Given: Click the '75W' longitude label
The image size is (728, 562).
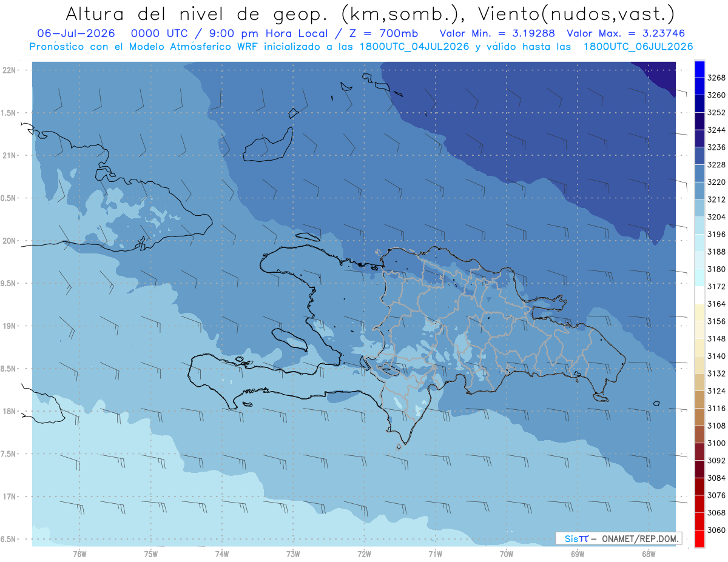Looking at the screenshot, I should 151,554.
